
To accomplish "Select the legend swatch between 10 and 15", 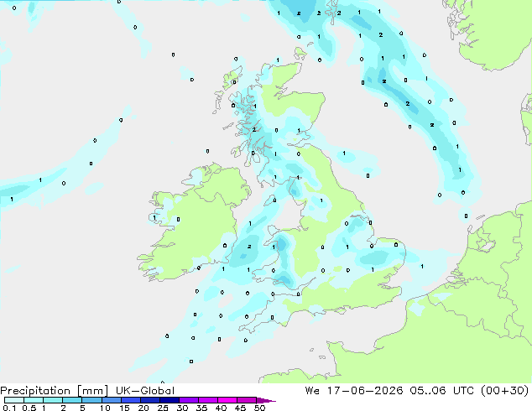I will pos(112,400).
